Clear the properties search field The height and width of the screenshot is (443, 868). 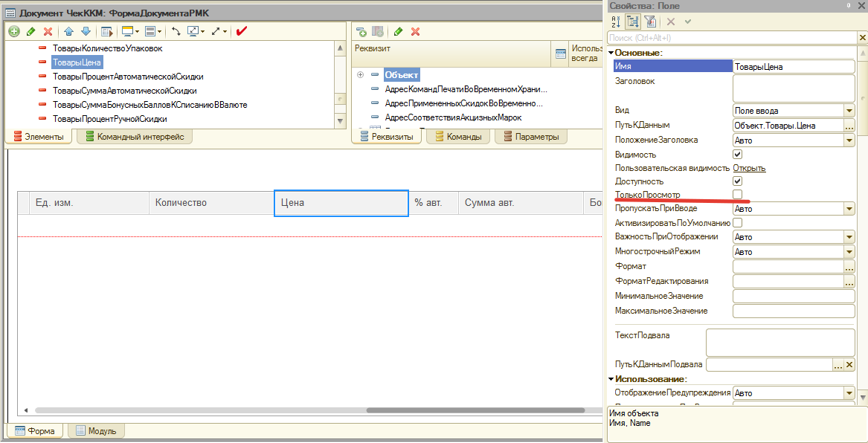(862, 38)
